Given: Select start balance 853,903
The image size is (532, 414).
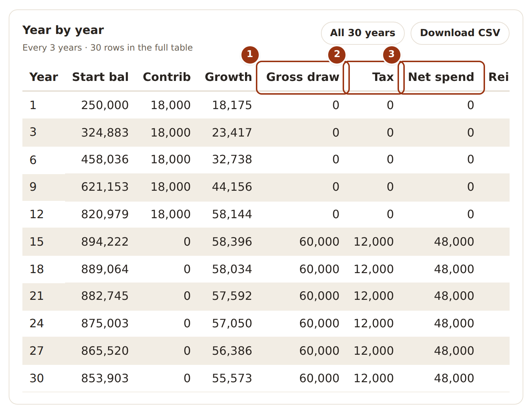Looking at the screenshot, I should (x=105, y=378).
